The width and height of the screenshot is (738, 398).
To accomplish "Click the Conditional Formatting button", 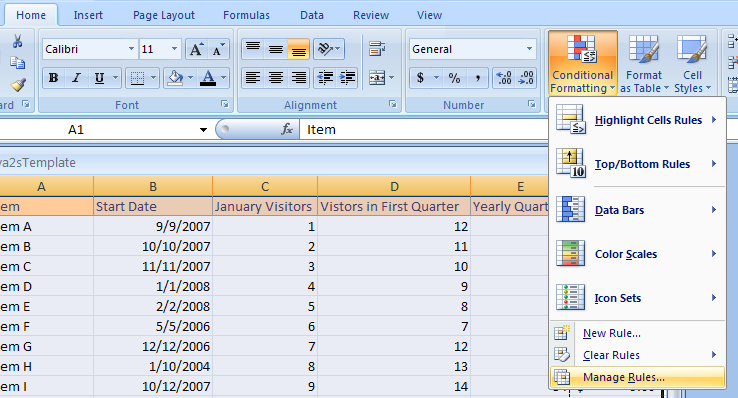I will (x=583, y=63).
